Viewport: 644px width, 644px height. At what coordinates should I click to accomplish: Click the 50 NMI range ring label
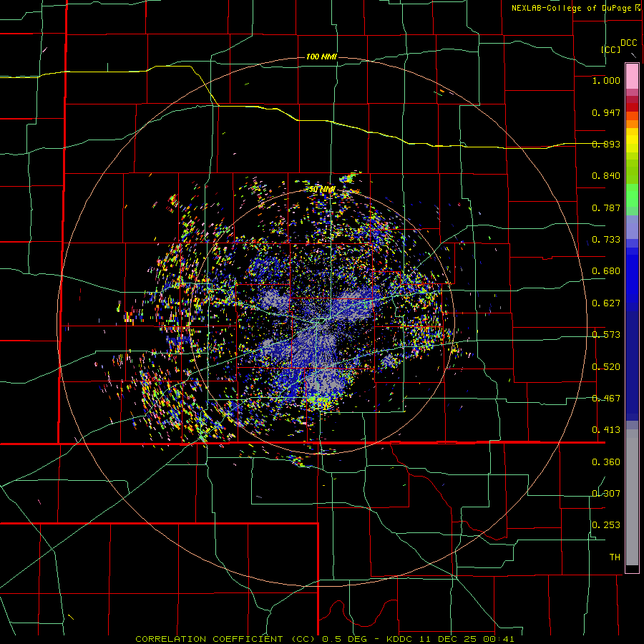tap(322, 190)
